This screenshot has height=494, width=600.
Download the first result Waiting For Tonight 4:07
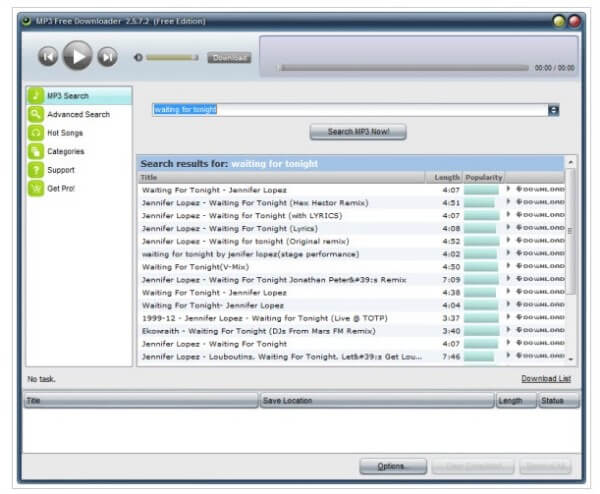tap(540, 189)
